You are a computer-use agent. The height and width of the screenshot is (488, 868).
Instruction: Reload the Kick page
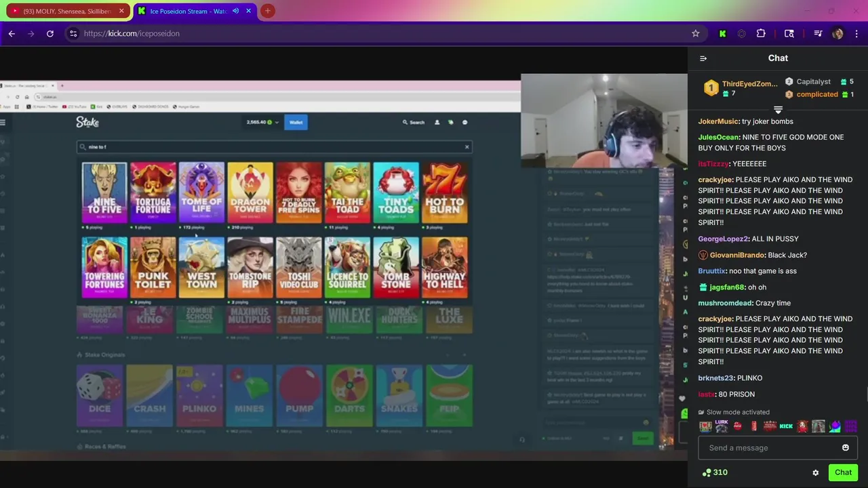[x=50, y=33]
